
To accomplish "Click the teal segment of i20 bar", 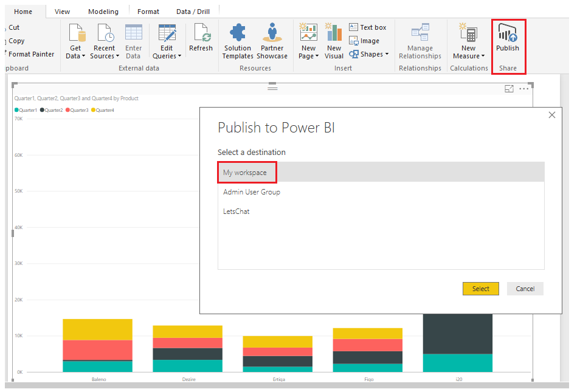I will tap(458, 363).
